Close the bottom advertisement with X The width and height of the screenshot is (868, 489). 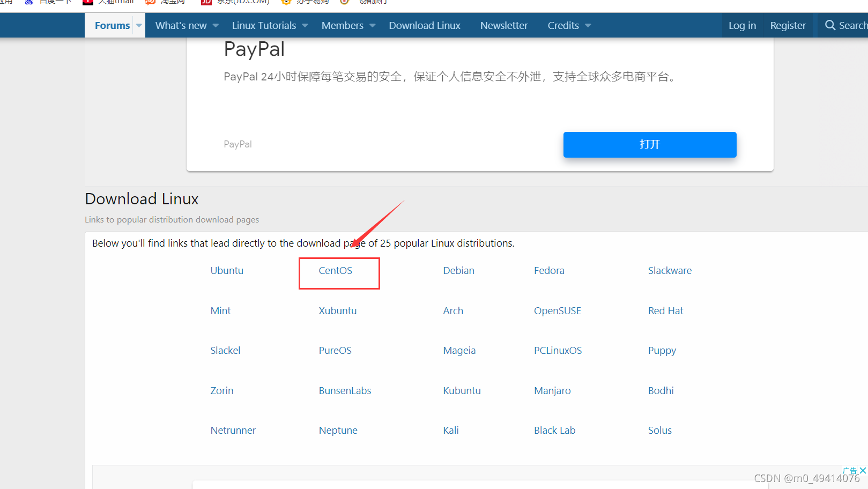(863, 471)
